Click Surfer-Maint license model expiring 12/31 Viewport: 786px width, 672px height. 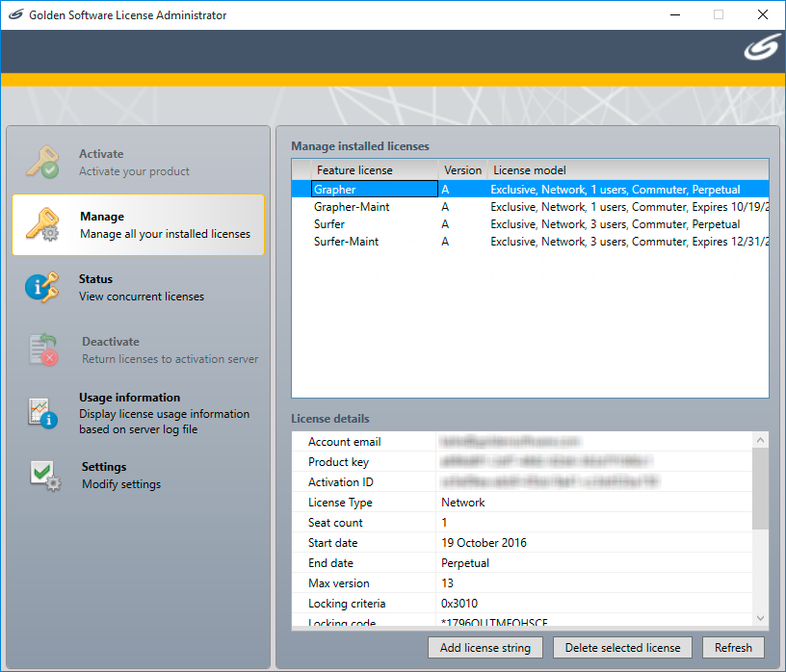click(629, 242)
